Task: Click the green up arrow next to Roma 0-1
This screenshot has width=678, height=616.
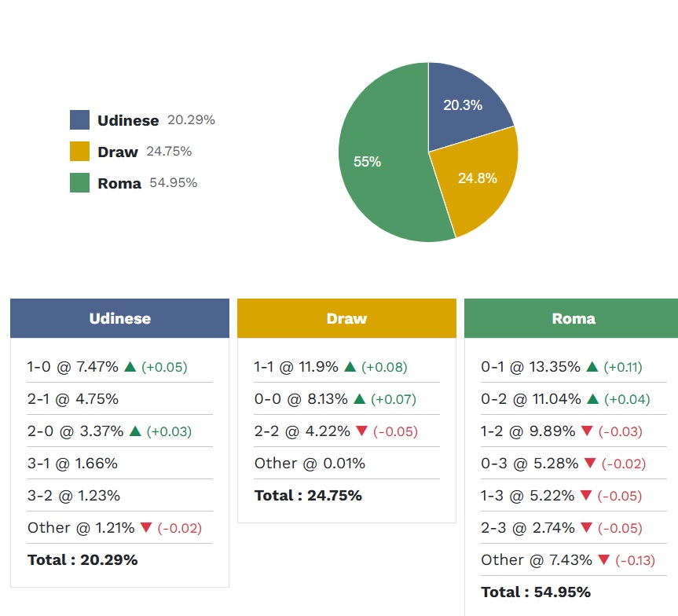Action: [x=592, y=367]
